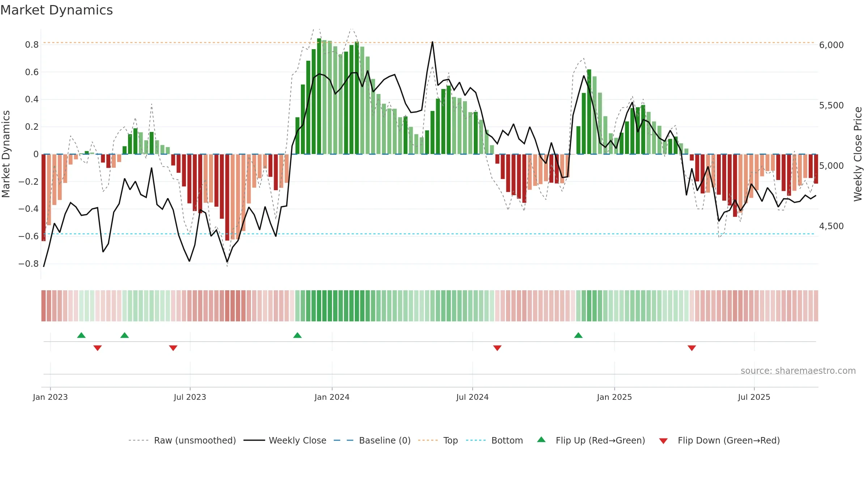Toggle the Top legend entry
The width and height of the screenshot is (868, 488).
(438, 440)
